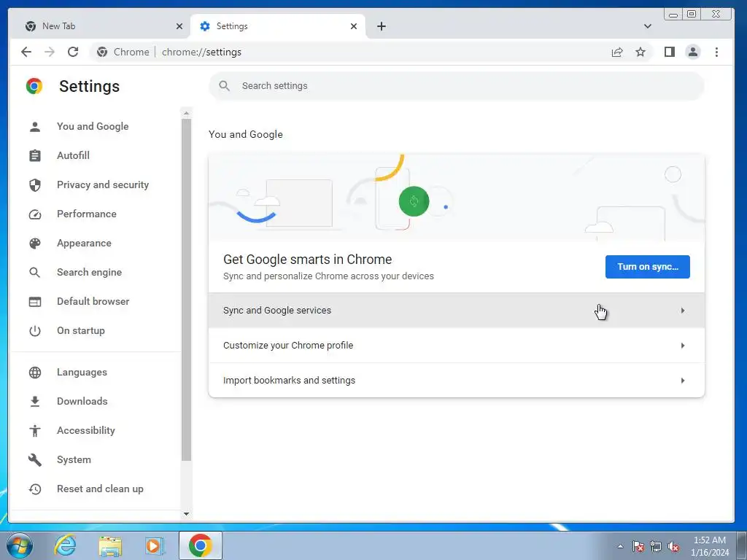
Task: Reload the settings page
Action: tap(73, 52)
